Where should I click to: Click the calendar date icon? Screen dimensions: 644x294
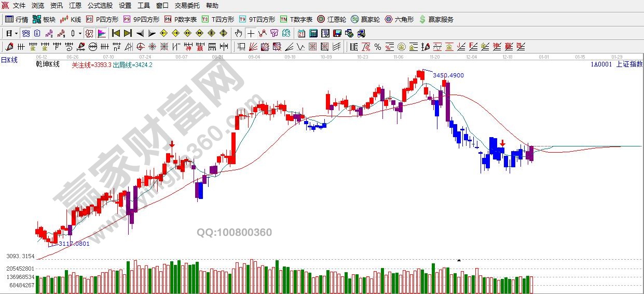(x=302, y=33)
